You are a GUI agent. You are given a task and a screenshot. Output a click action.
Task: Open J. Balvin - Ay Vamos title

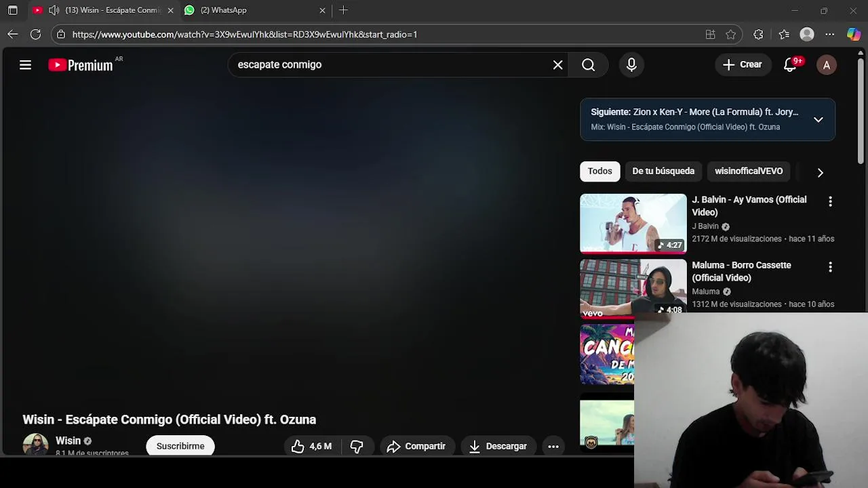point(749,206)
